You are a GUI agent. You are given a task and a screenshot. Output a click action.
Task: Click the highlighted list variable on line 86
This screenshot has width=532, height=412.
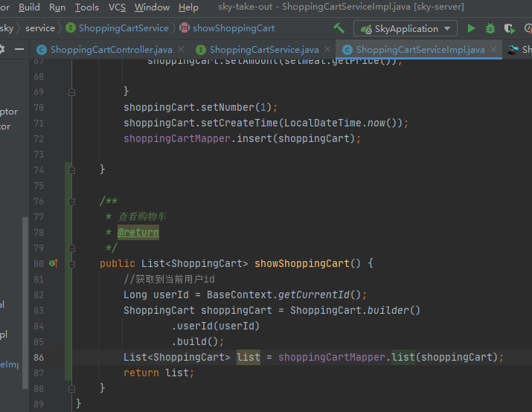click(249, 357)
